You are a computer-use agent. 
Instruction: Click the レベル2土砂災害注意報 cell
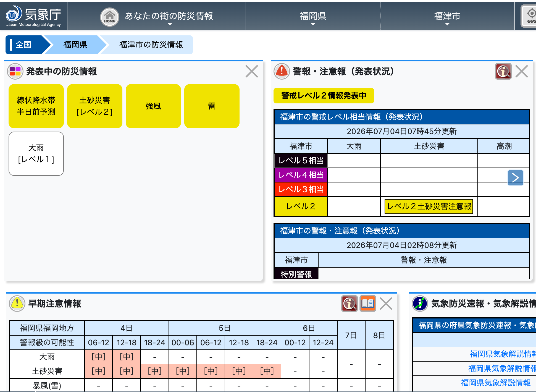click(429, 207)
